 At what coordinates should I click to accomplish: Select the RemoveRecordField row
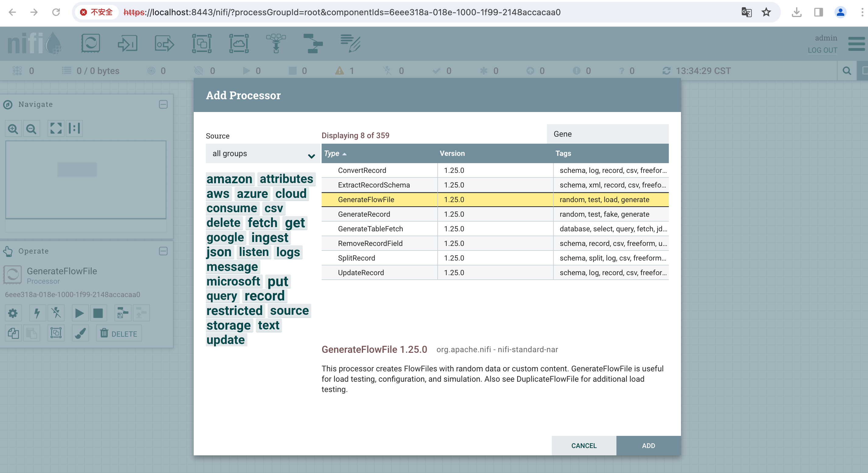495,244
